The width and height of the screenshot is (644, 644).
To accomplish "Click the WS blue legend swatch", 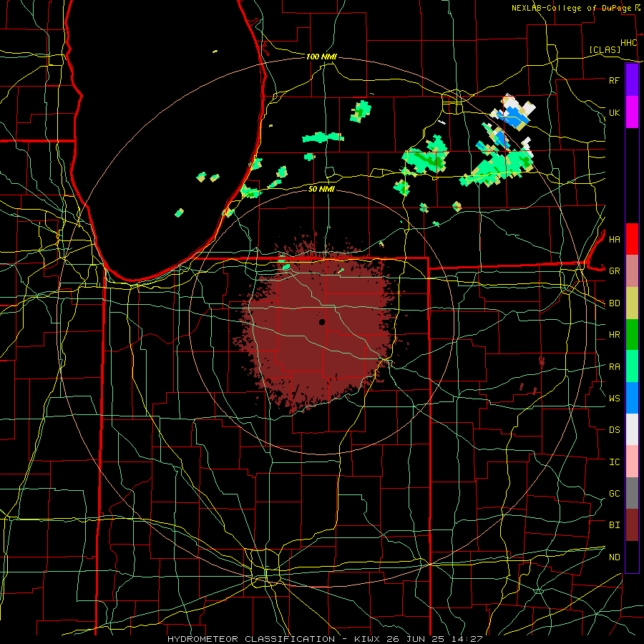I will tap(632, 398).
